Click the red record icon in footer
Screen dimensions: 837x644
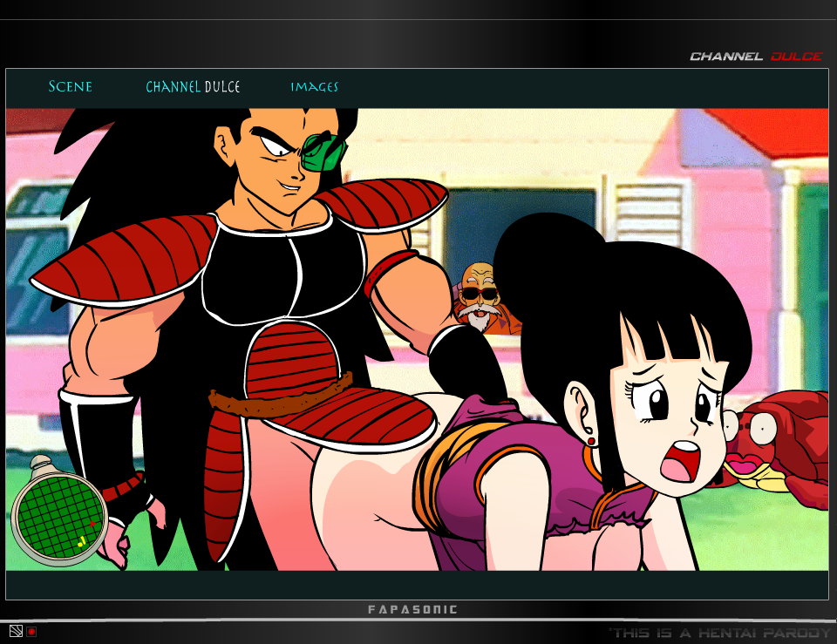coord(31,632)
